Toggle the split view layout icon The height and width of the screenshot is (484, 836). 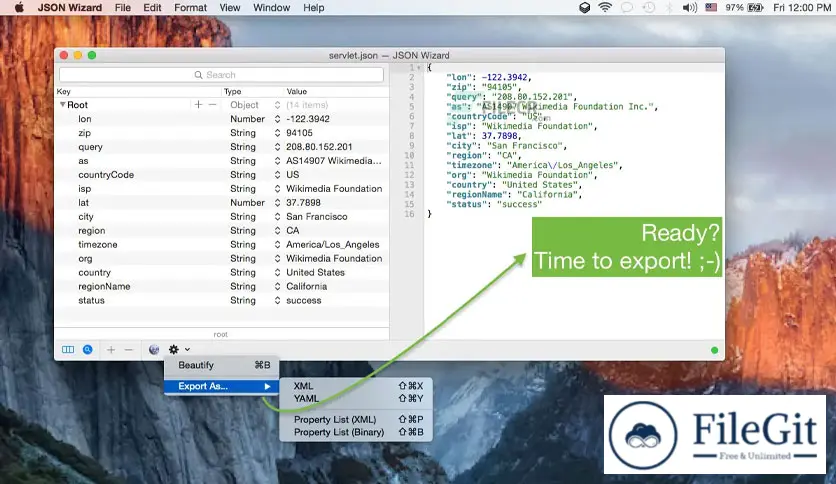[68, 350]
